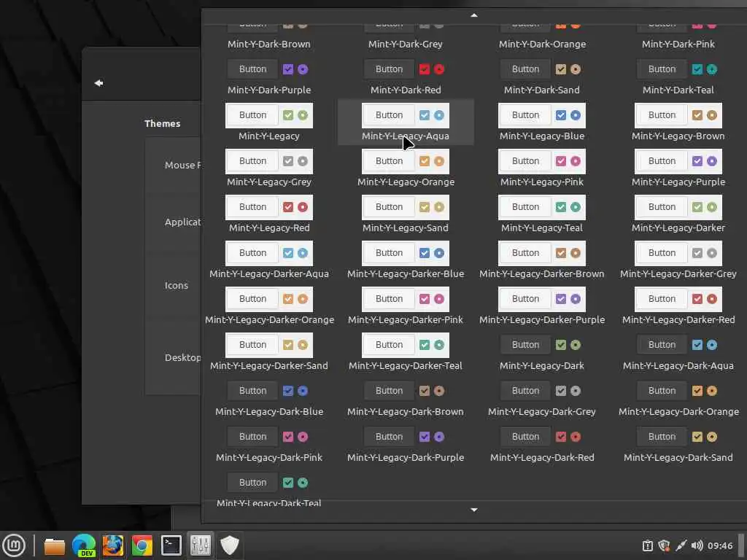This screenshot has width=747, height=560.
Task: Click the checkbox in Mint-Y-Legacy-Darker-Red preview
Action: 697,299
